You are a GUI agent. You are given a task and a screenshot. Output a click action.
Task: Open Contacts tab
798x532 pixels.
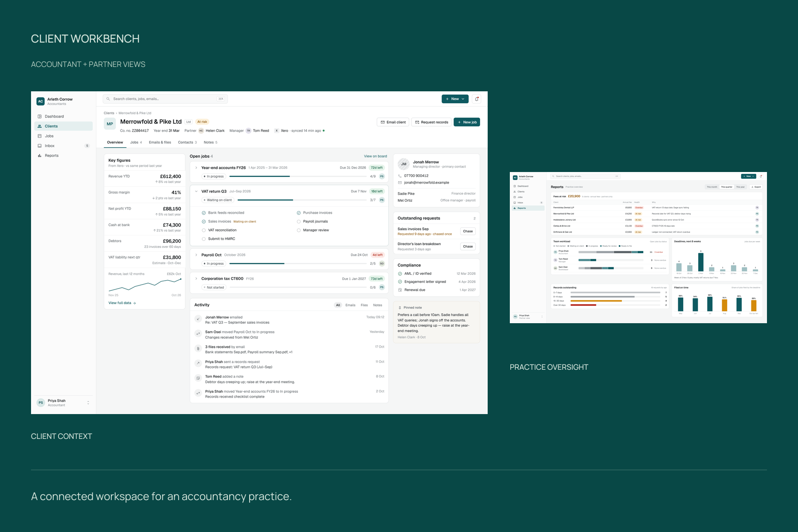pos(187,142)
